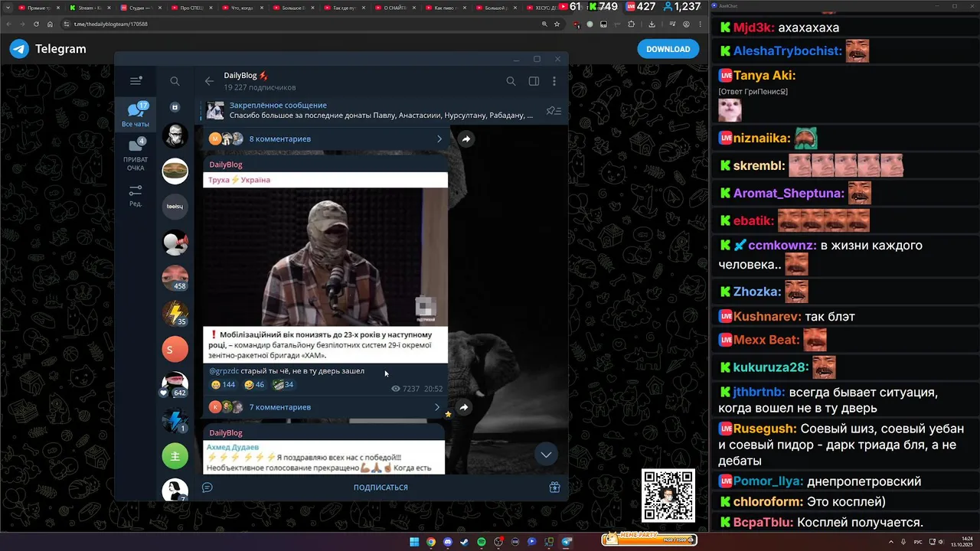
Task: Open chat list search magnifier
Action: [175, 81]
